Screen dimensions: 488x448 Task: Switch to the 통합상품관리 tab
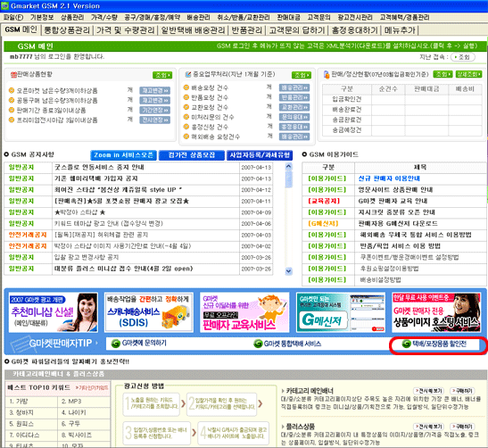[67, 30]
